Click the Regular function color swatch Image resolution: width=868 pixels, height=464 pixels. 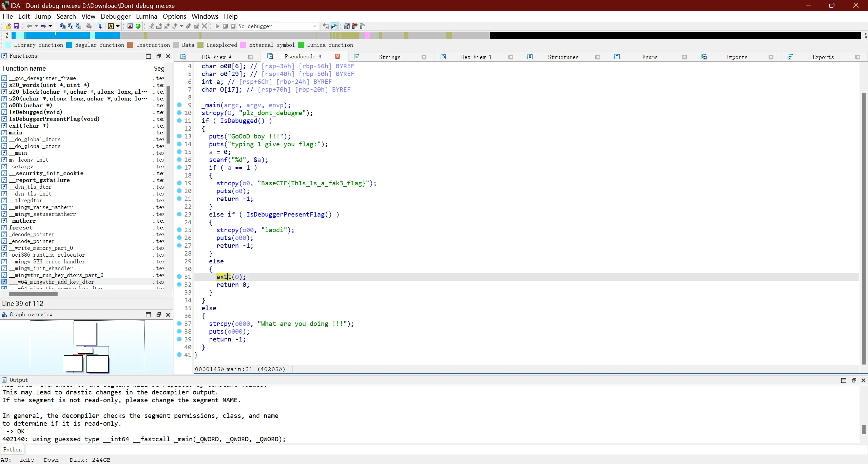click(x=69, y=45)
